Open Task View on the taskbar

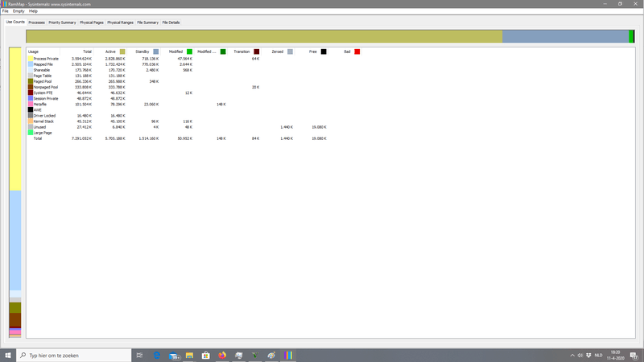tap(139, 356)
